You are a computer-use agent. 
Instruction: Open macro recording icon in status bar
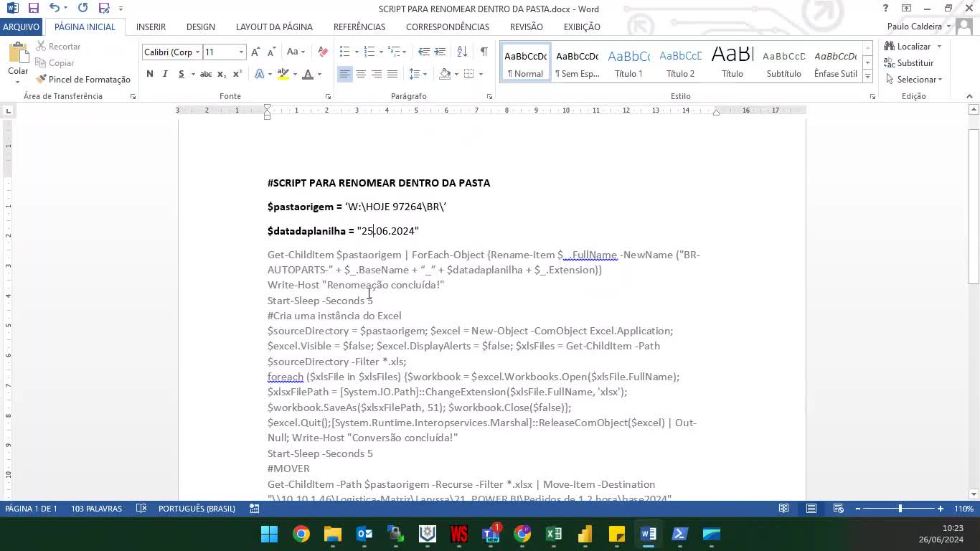pyautogui.click(x=255, y=509)
